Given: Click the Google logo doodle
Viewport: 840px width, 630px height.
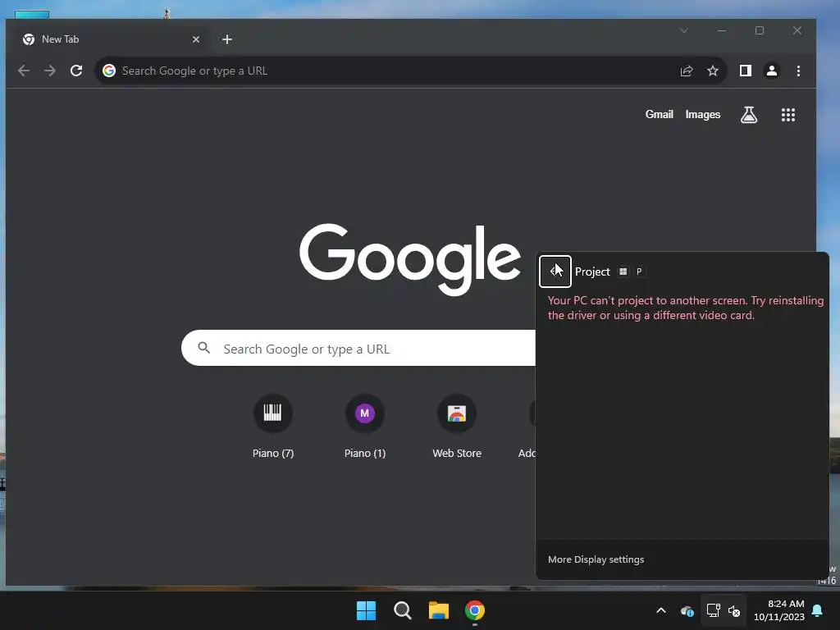Looking at the screenshot, I should click(410, 259).
